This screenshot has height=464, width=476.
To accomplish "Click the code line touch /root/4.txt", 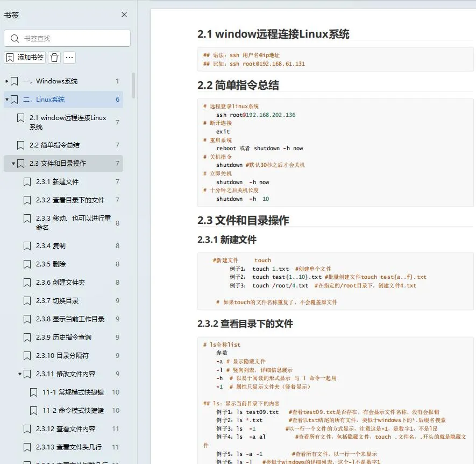I will (x=280, y=286).
